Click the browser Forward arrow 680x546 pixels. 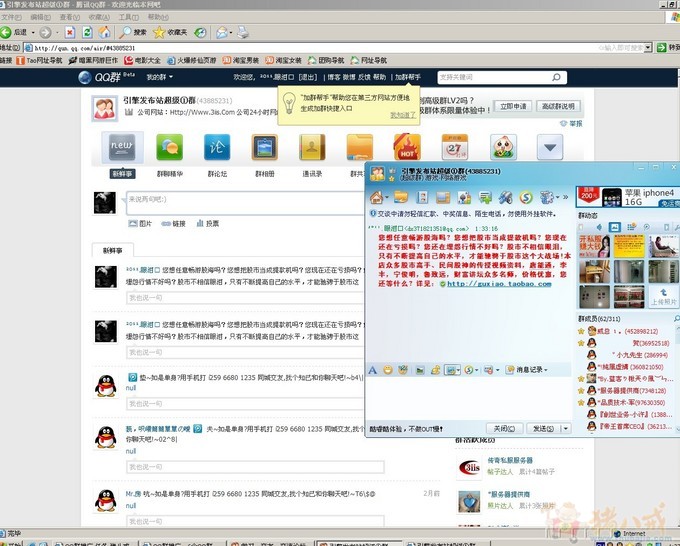click(45, 32)
